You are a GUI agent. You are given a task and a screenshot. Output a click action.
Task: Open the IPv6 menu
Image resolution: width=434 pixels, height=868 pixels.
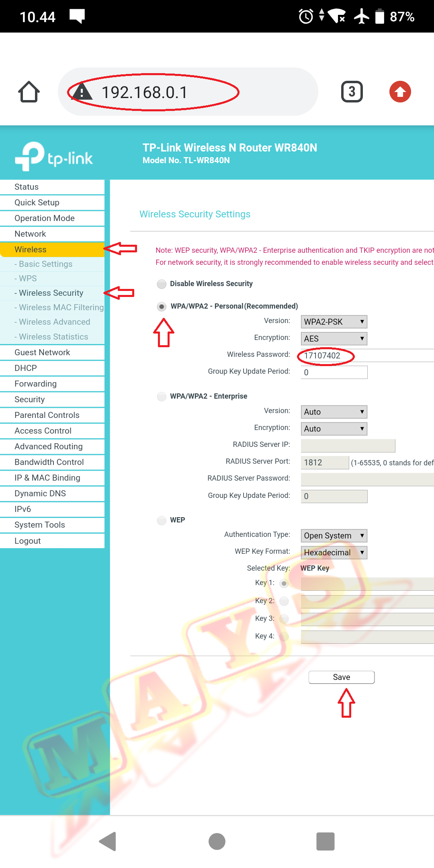pos(52,509)
